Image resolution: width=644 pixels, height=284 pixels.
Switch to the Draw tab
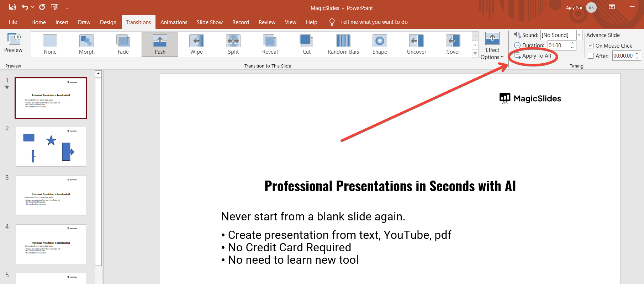[x=84, y=22]
